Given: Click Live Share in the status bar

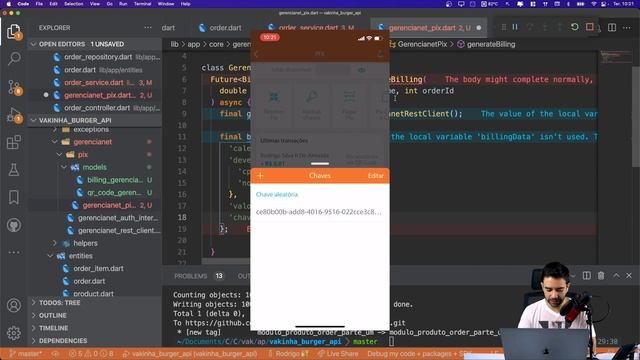Looking at the screenshot, I should 338,353.
